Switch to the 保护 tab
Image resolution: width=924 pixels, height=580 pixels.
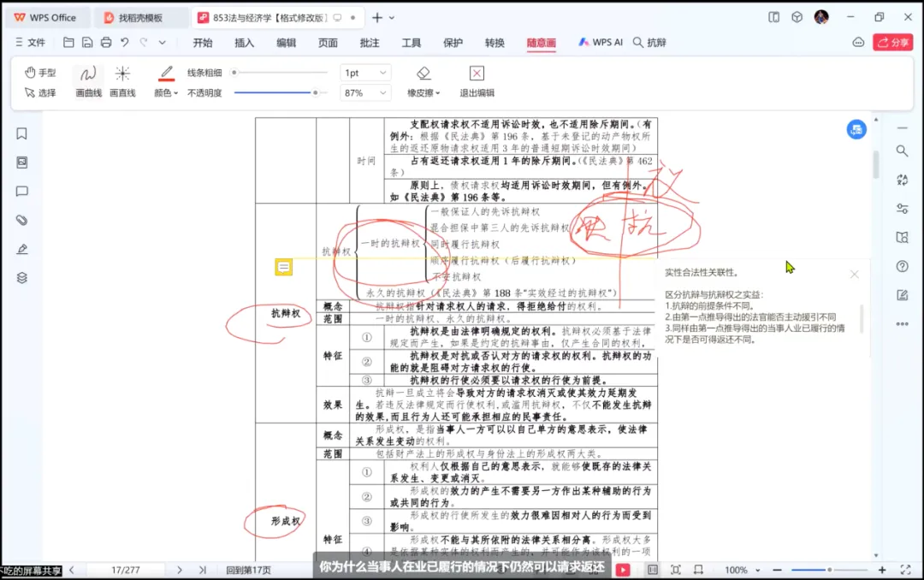tap(453, 43)
